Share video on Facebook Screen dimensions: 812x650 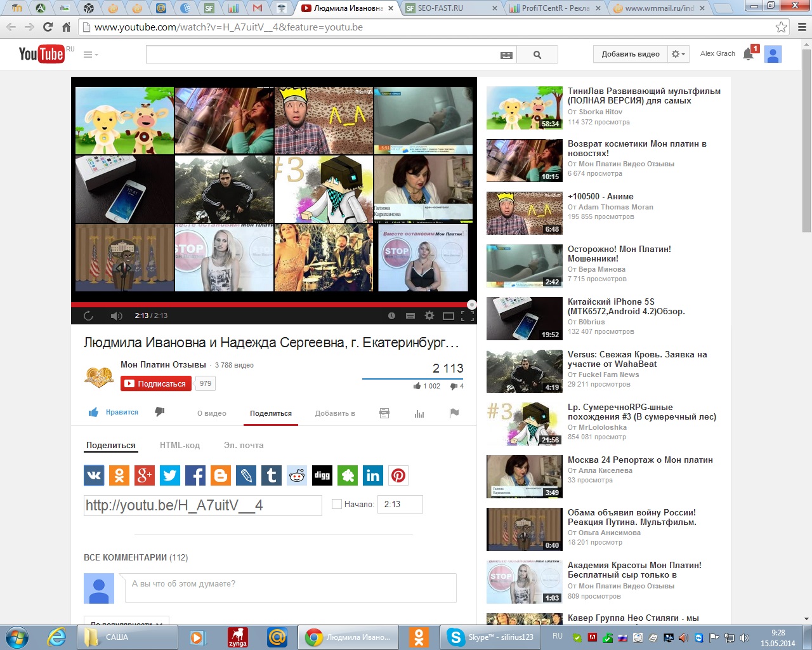(x=195, y=475)
